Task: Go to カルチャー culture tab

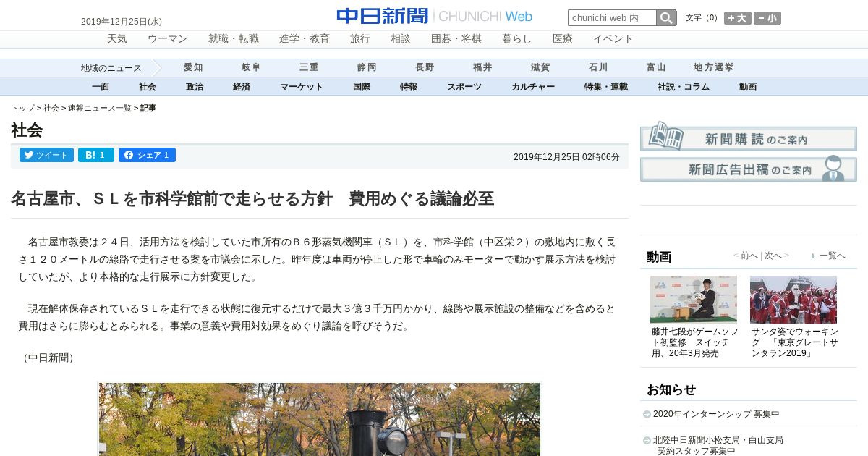Action: point(533,87)
